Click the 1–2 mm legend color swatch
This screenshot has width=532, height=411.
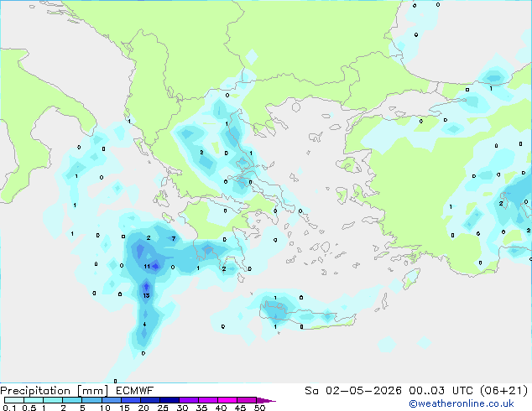point(53,400)
